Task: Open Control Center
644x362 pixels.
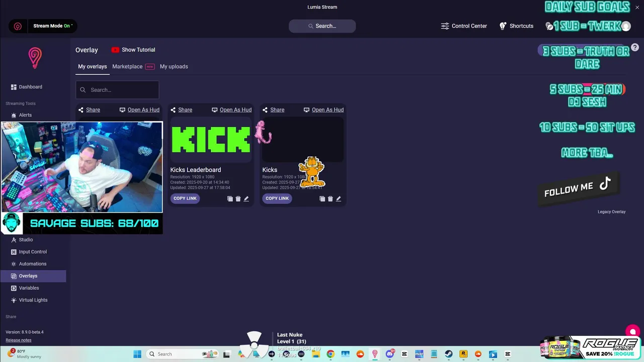Action: [464, 26]
